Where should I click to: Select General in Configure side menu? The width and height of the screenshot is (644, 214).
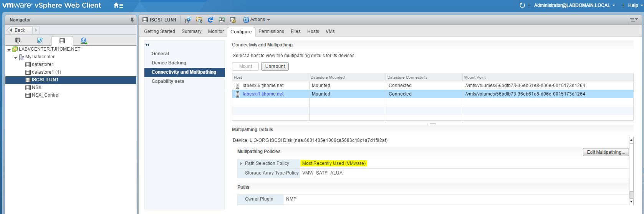tap(185, 54)
